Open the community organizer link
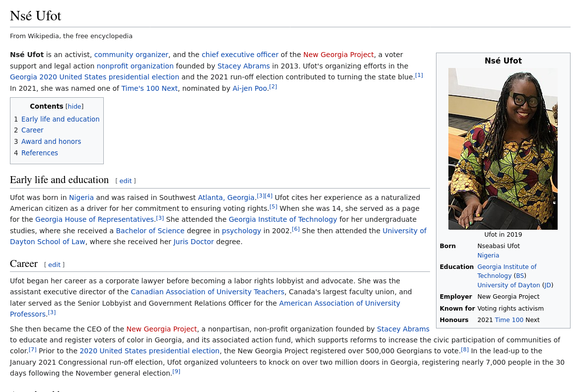Image resolution: width=578 pixels, height=392 pixels. click(x=131, y=55)
